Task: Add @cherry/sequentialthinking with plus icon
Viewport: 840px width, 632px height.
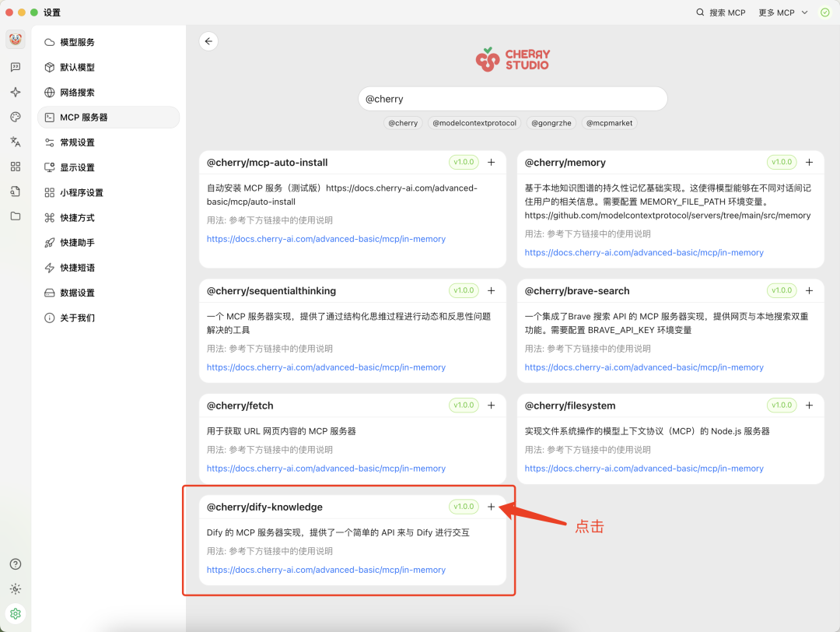Action: (x=492, y=290)
